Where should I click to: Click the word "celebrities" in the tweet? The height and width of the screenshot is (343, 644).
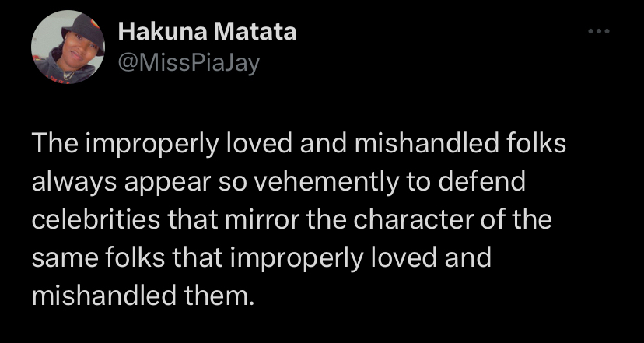tap(96, 219)
